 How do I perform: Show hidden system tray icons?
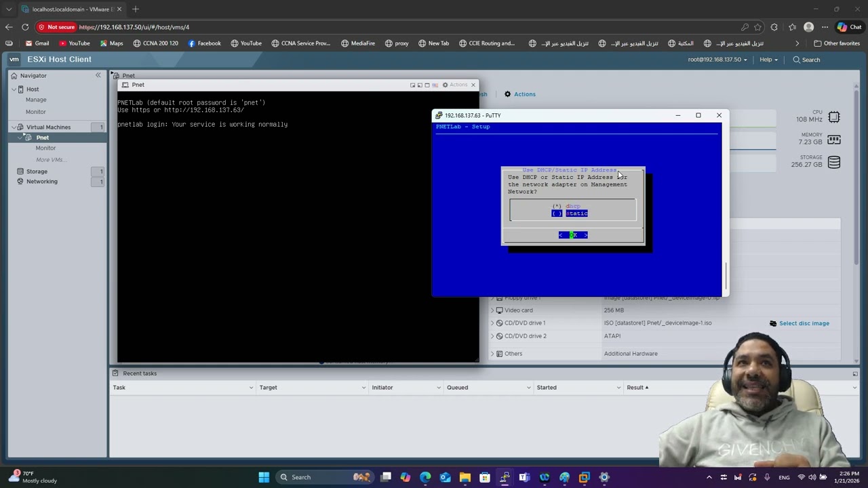[x=709, y=477]
